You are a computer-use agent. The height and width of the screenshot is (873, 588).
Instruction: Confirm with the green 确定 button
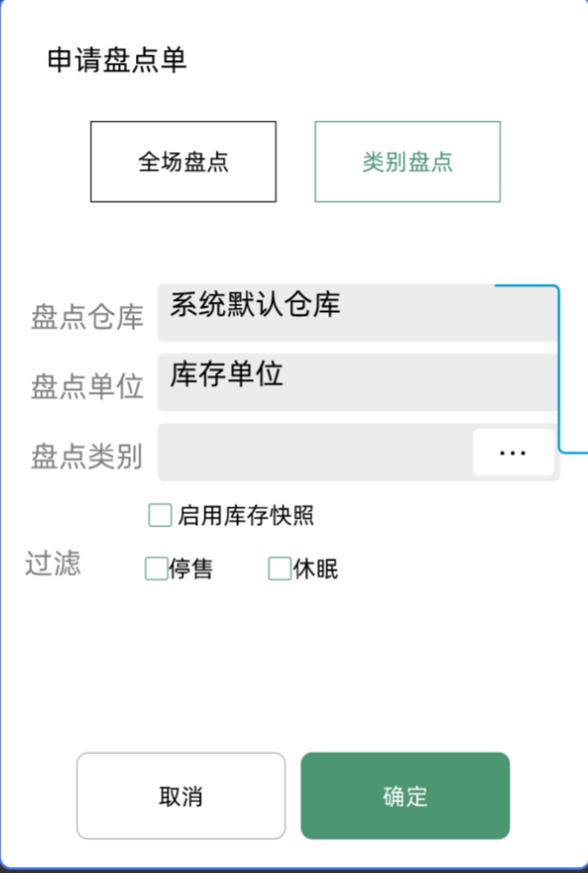(x=405, y=795)
